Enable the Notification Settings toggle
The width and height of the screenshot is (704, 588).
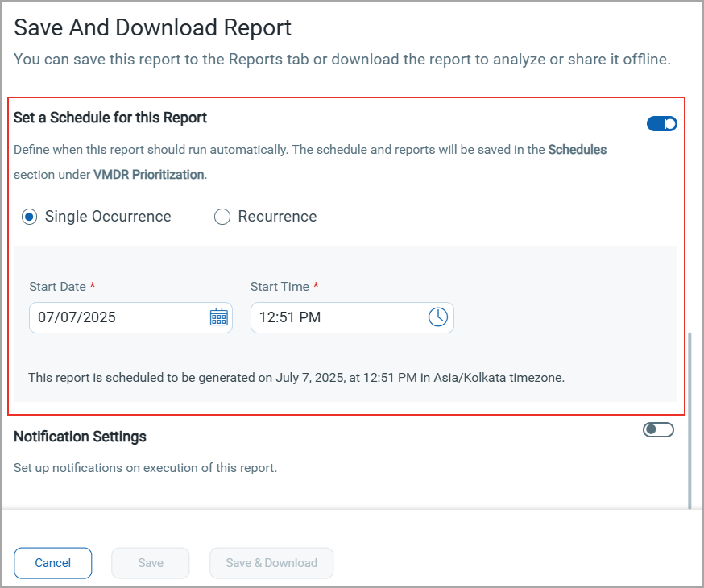(x=658, y=429)
